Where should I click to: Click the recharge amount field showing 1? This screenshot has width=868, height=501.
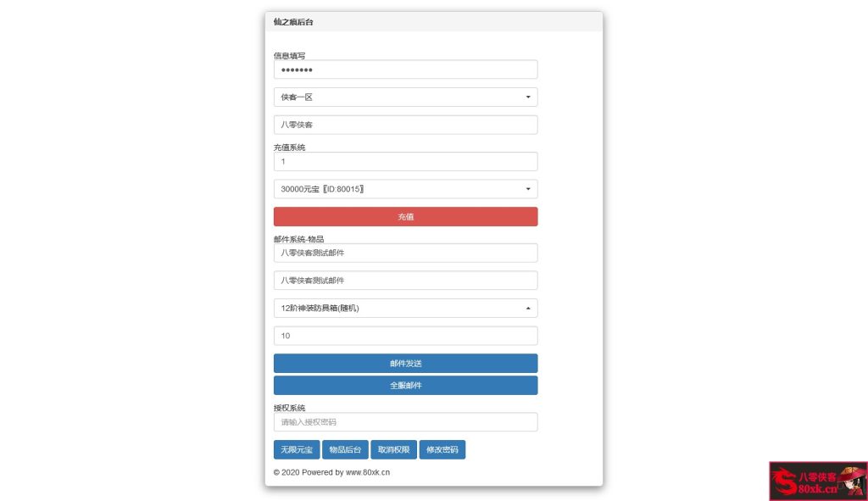tap(405, 161)
